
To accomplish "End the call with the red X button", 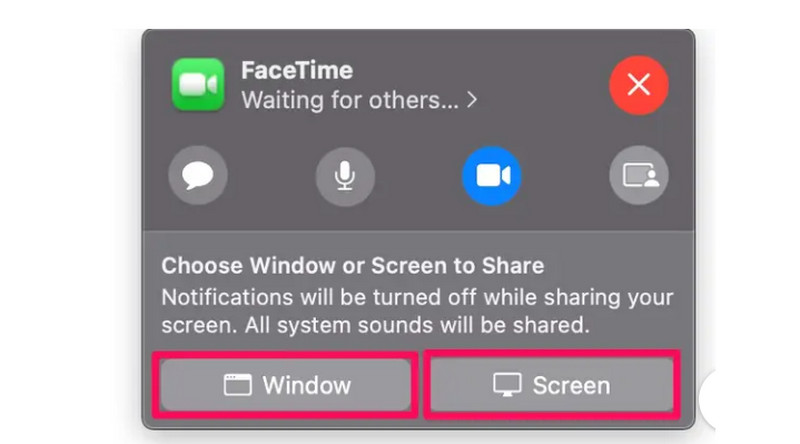I will tap(639, 85).
